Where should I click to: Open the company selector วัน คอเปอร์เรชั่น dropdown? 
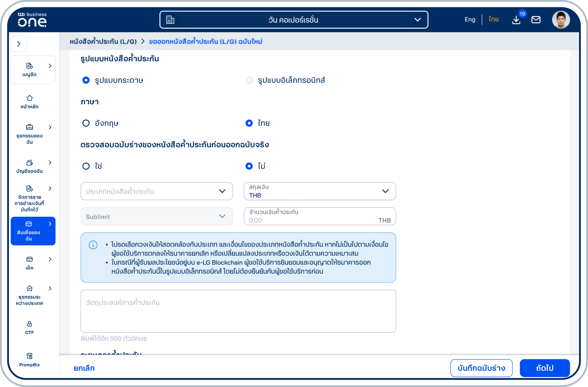(x=294, y=20)
